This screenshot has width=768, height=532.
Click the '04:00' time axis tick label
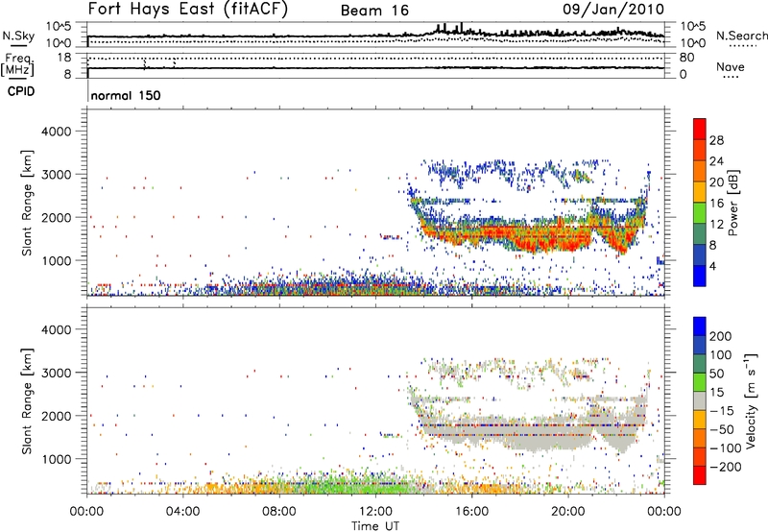[x=182, y=512]
